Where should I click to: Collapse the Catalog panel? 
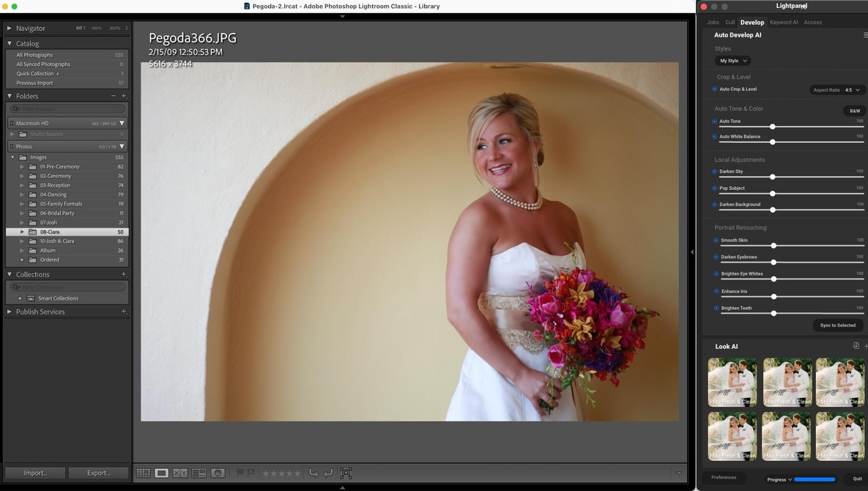click(10, 43)
